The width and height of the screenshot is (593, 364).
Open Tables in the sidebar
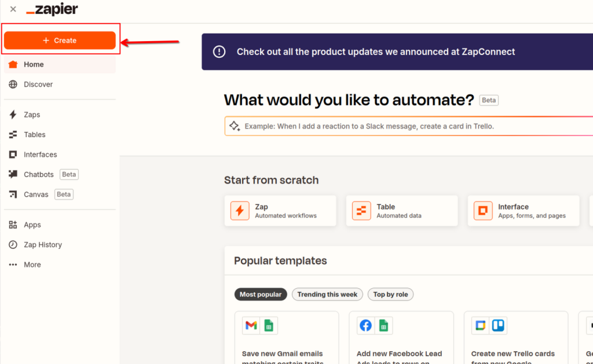pos(60,135)
